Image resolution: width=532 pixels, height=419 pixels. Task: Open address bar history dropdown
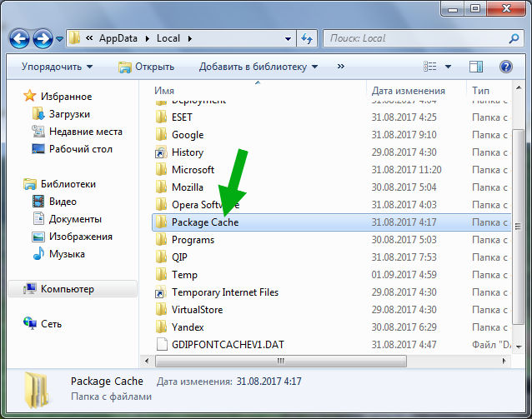[288, 38]
